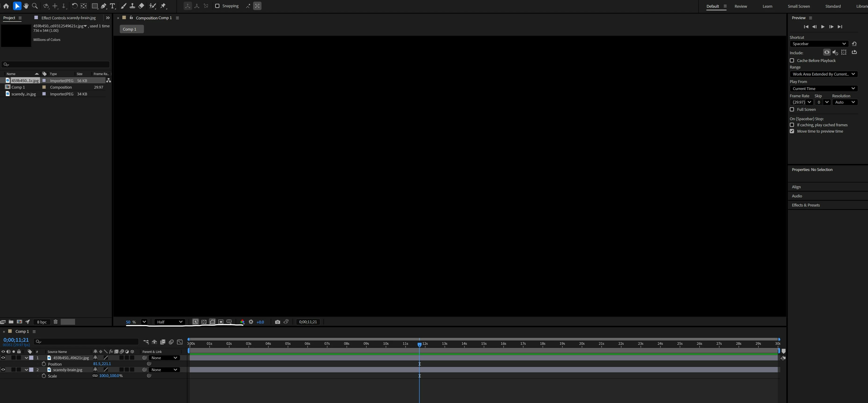Open the Effect Controls scaredy-brain.jpg tab
This screenshot has height=403, width=868.
click(68, 18)
